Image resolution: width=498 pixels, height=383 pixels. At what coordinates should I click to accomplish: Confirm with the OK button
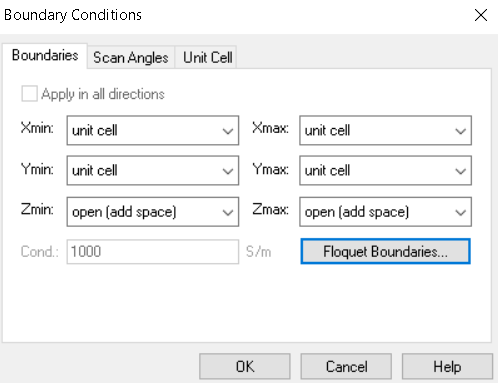(x=245, y=366)
